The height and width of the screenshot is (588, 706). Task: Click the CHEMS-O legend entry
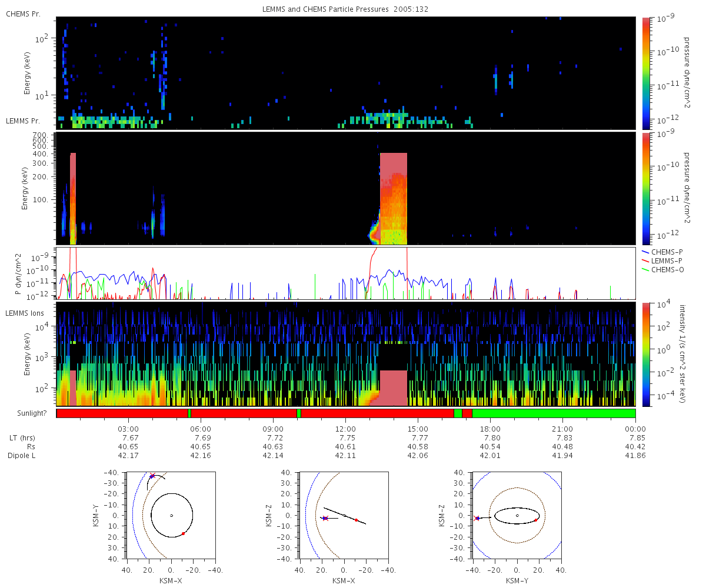point(662,269)
